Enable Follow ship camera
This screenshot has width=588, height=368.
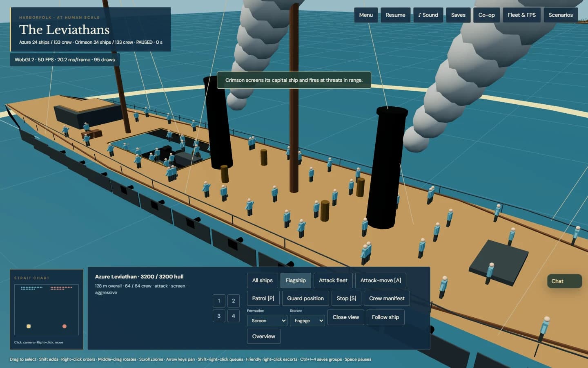point(385,317)
